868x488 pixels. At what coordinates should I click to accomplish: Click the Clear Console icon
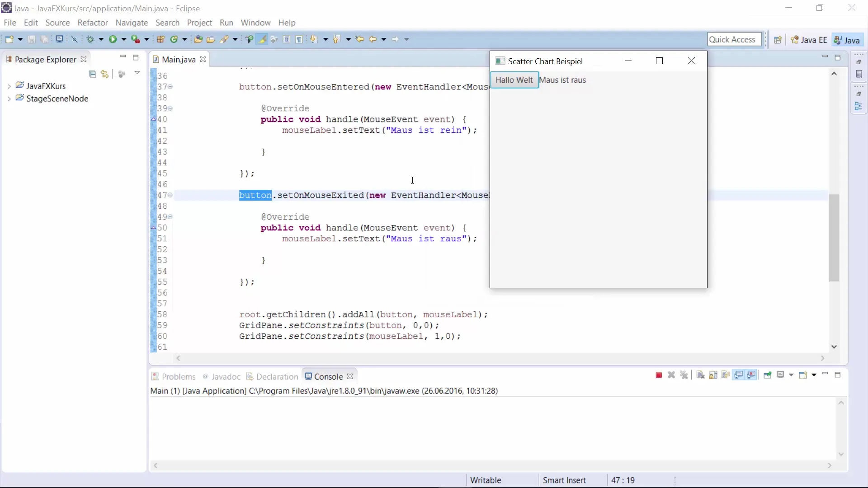(700, 375)
